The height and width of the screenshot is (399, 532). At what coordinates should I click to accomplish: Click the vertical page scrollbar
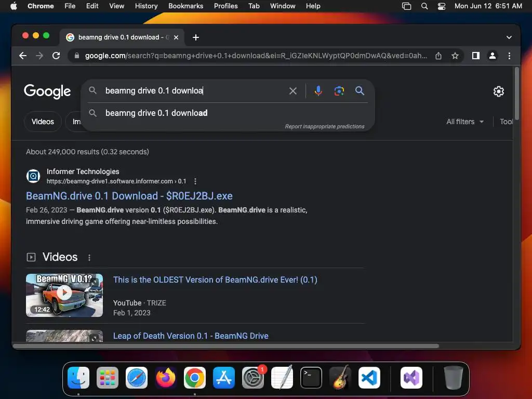click(517, 94)
